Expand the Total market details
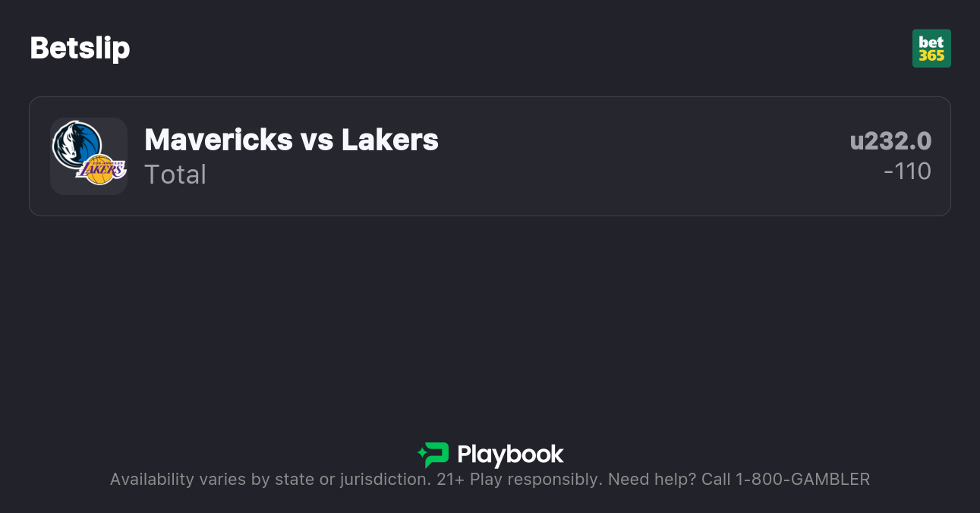Image resolution: width=980 pixels, height=513 pixels. coord(175,175)
